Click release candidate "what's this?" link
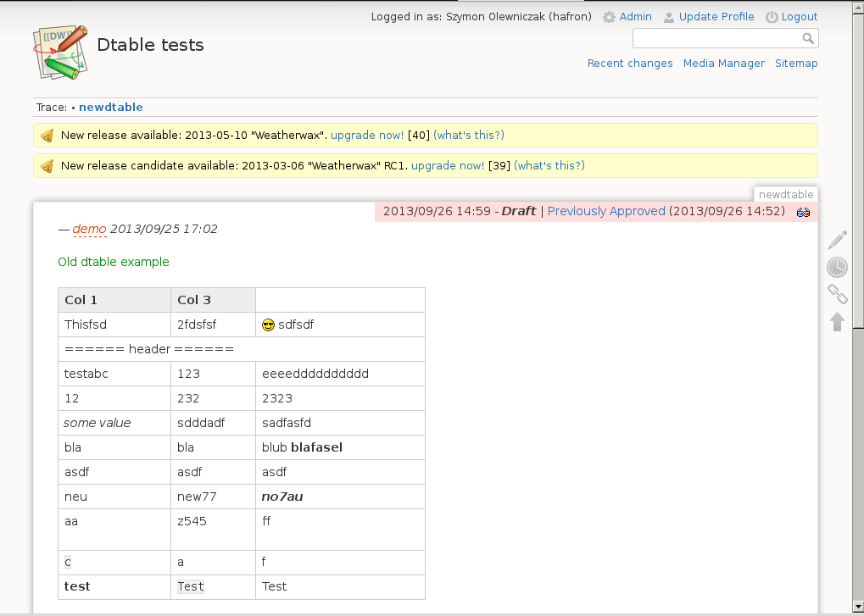 tap(549, 166)
